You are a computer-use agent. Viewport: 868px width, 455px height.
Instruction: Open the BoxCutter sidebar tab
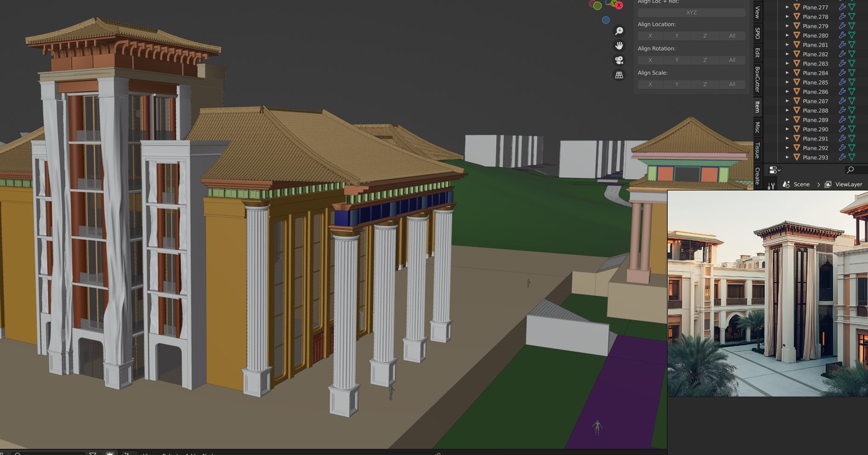(758, 80)
